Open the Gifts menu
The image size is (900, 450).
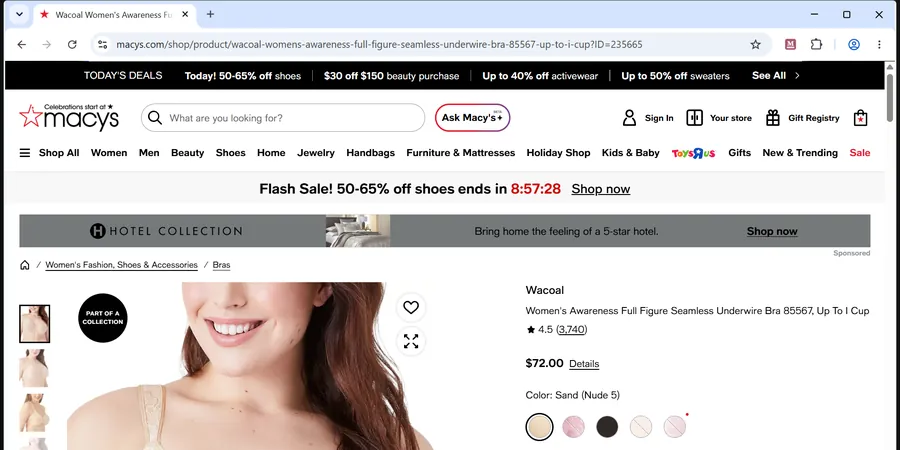(x=740, y=153)
